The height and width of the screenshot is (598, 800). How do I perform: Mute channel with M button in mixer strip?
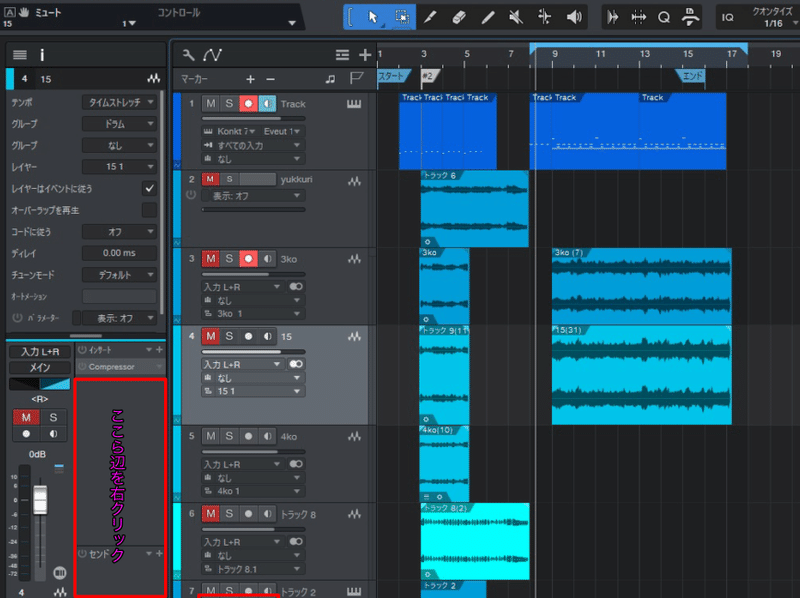(x=26, y=417)
